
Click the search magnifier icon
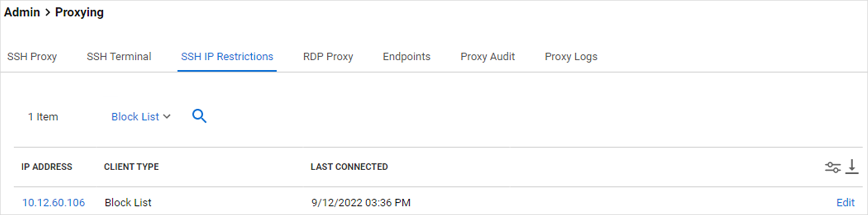pos(199,116)
